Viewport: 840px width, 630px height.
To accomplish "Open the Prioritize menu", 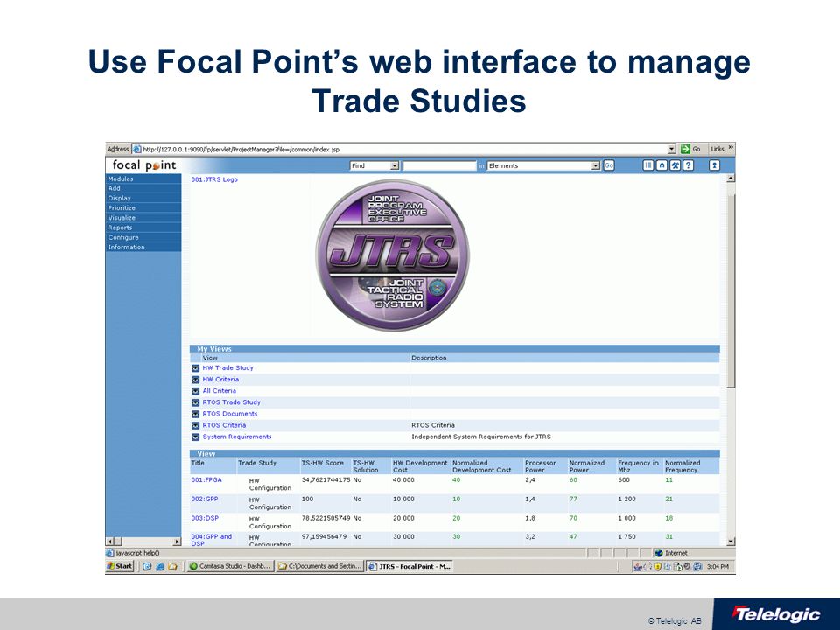I will [x=143, y=208].
